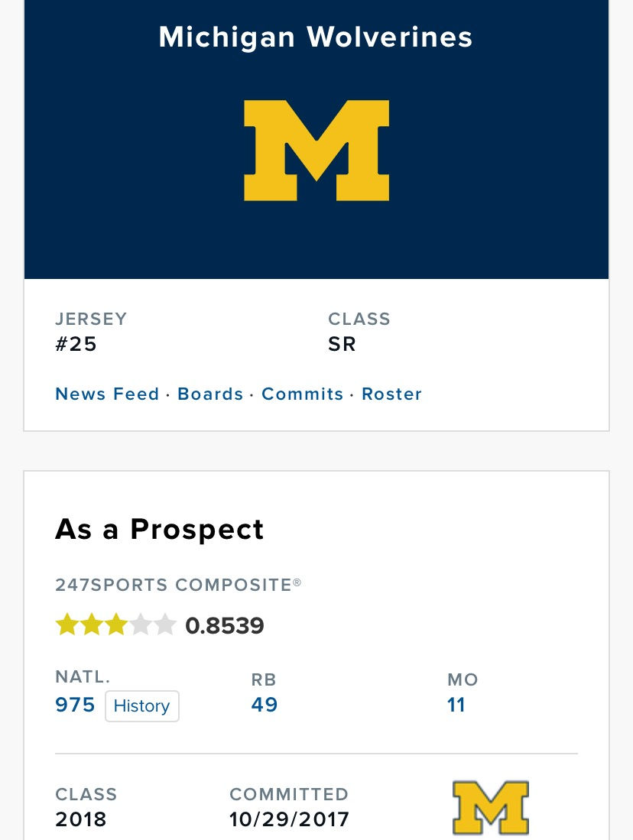Open the Boards link
The width and height of the screenshot is (633, 840).
coord(210,394)
